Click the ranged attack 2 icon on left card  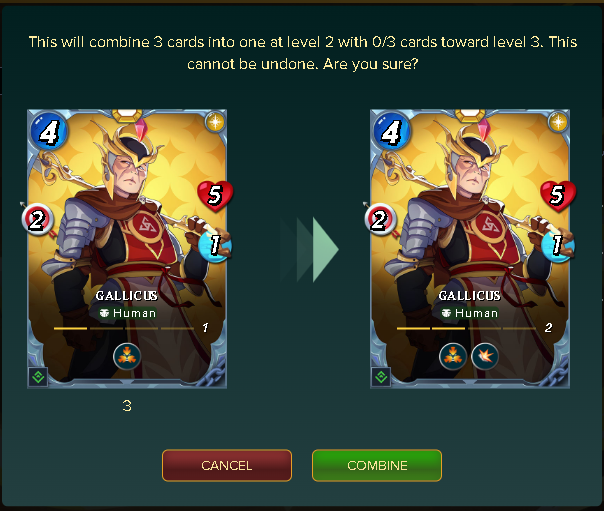(x=37, y=220)
